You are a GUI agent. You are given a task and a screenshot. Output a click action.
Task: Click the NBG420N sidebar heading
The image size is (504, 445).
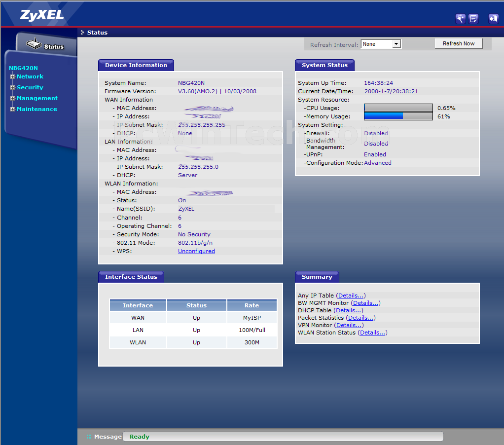pos(24,68)
